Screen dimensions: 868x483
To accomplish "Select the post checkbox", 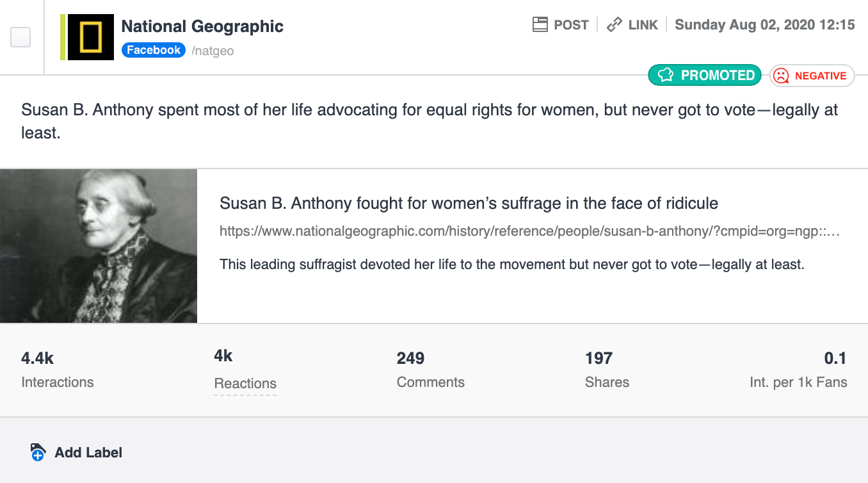I will (20, 37).
